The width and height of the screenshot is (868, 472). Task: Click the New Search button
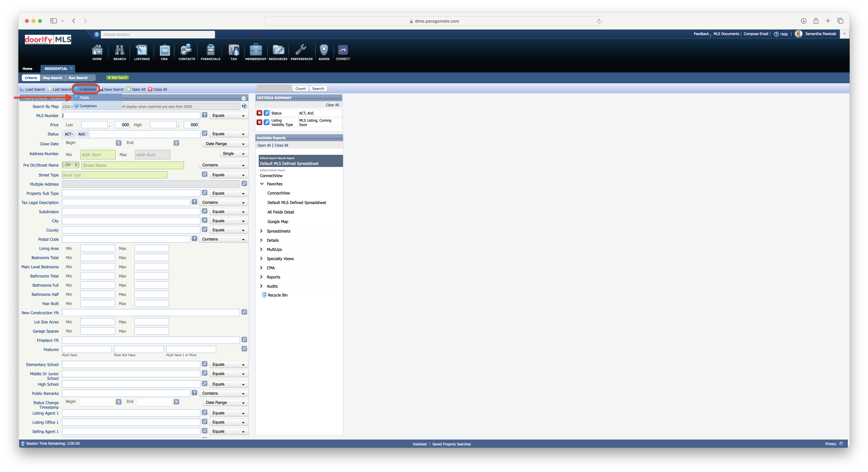tap(118, 78)
